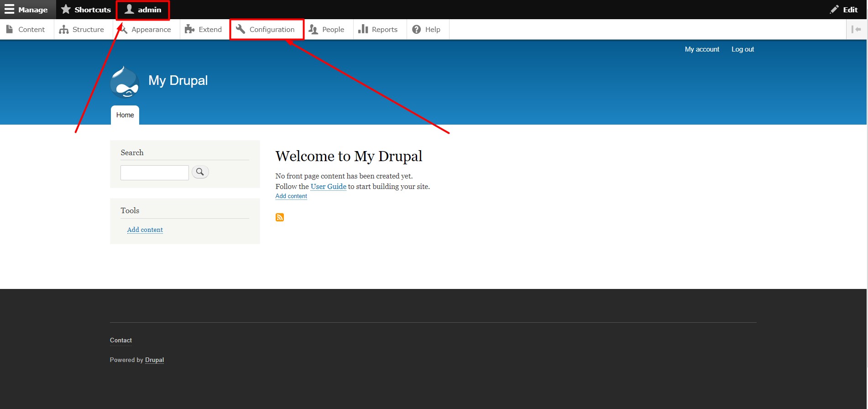This screenshot has width=868, height=409.
Task: Click the Welcome to My Drupal heading
Action: 349,156
